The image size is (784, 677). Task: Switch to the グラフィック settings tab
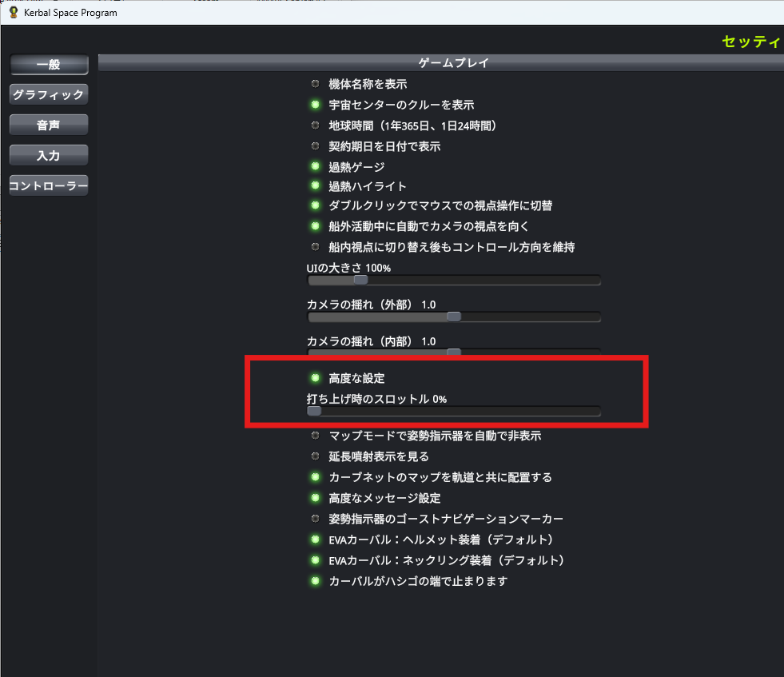(48, 94)
